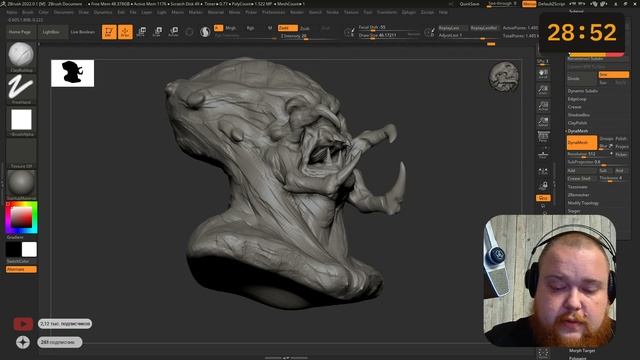The image size is (640, 360).
Task: Click the camera view head gizmo
Action: coord(504,76)
